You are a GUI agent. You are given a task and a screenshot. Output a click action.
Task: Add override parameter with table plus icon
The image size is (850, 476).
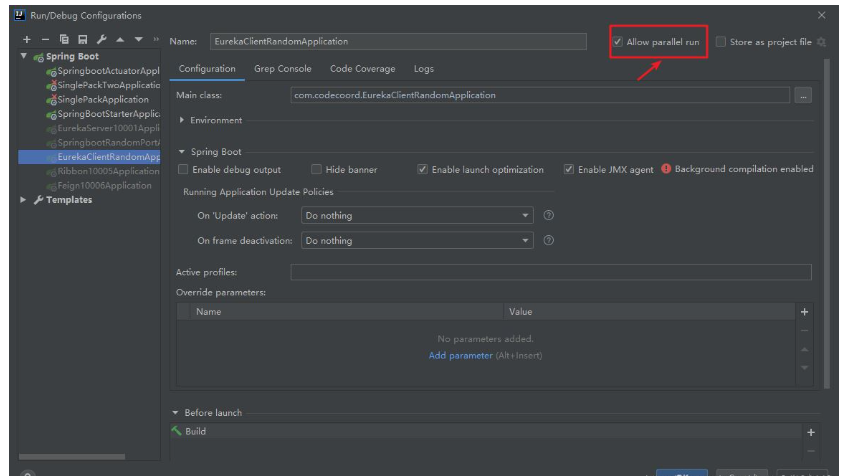coord(804,313)
